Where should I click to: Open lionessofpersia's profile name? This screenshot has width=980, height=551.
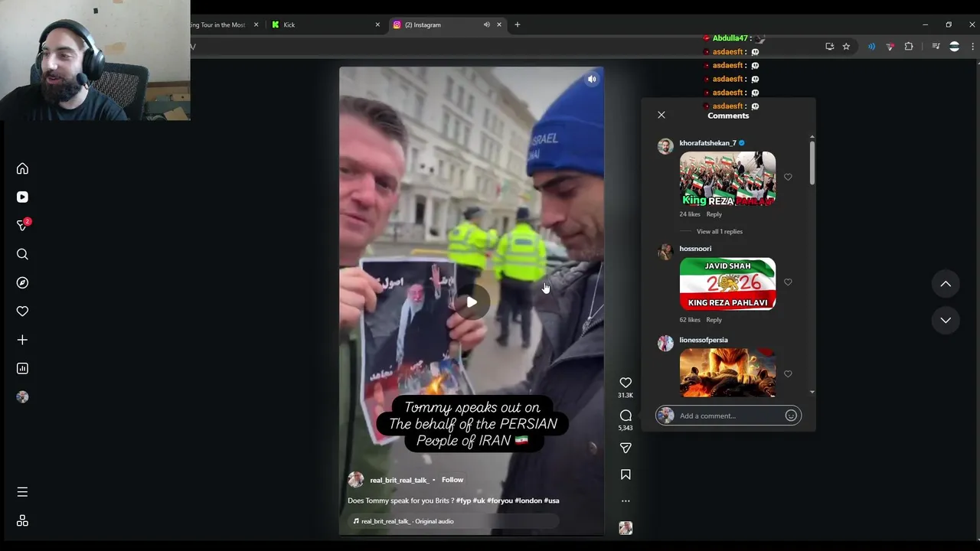pos(704,340)
